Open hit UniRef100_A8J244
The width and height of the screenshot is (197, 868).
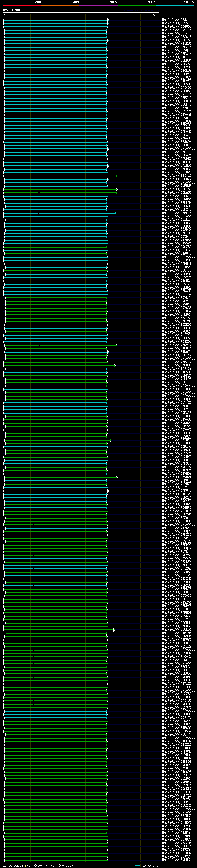coord(177,20)
